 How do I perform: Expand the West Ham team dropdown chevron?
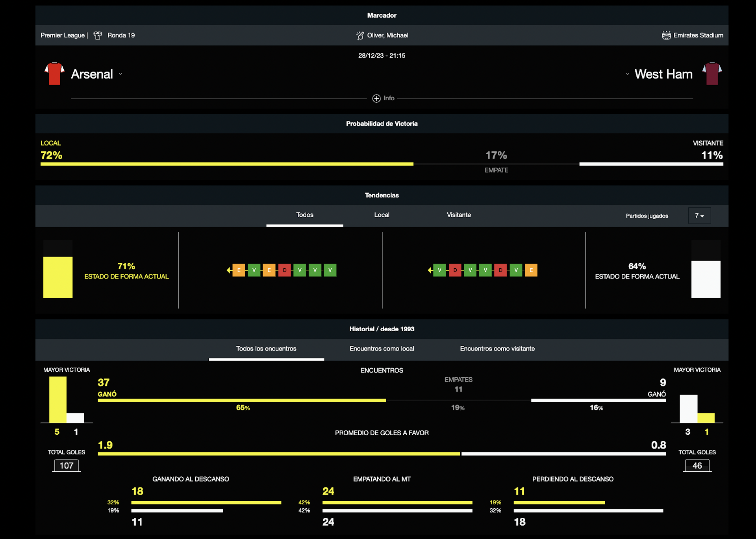627,74
